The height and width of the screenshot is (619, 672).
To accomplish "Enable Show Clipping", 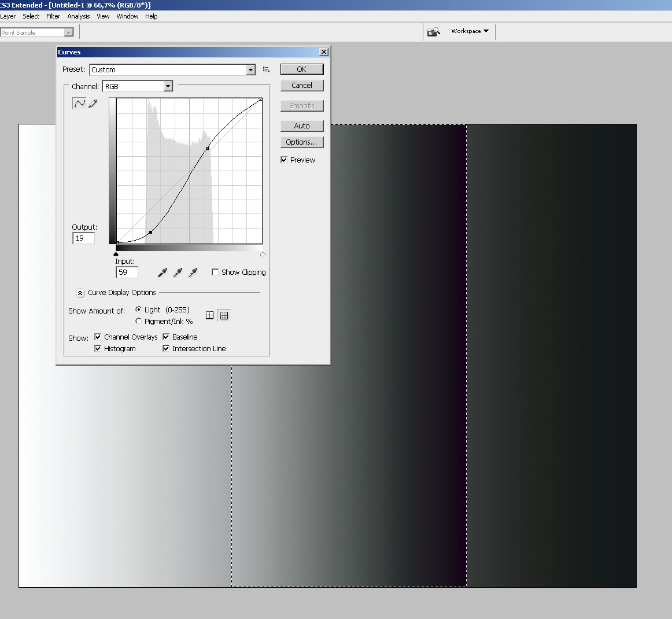I will 215,272.
